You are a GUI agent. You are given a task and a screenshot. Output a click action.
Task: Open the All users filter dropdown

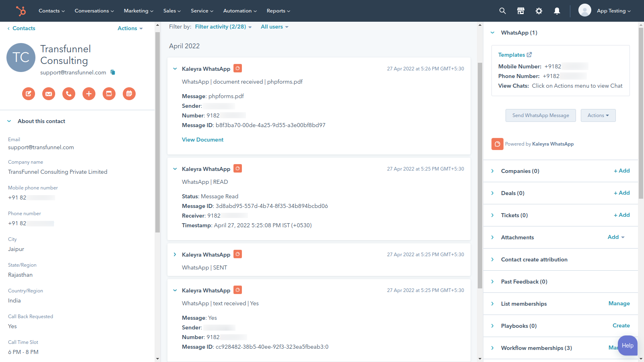pos(275,27)
